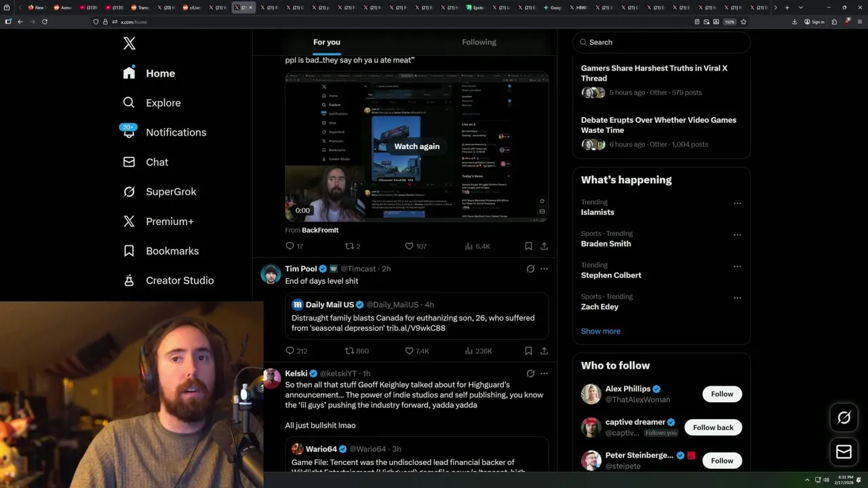868x488 pixels.
Task: Open more options on Kelski's post
Action: click(x=544, y=373)
